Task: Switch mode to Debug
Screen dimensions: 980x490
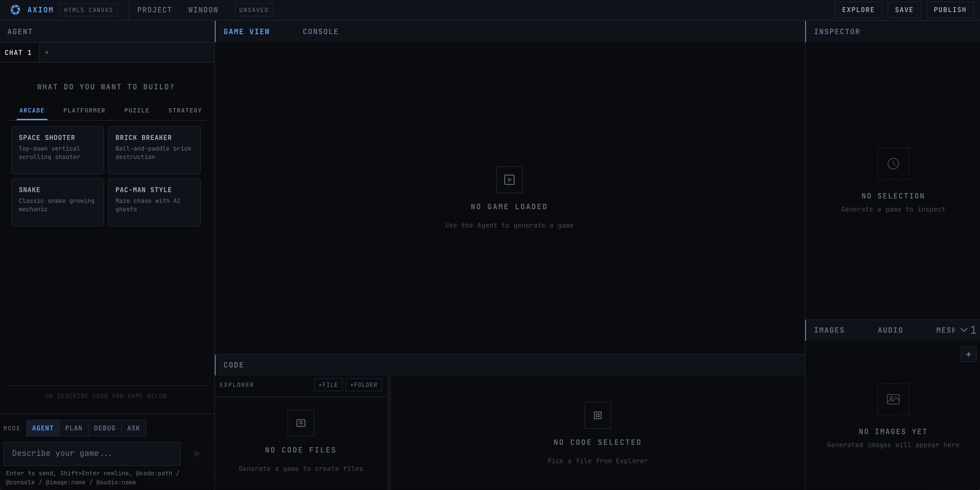Action: point(105,428)
